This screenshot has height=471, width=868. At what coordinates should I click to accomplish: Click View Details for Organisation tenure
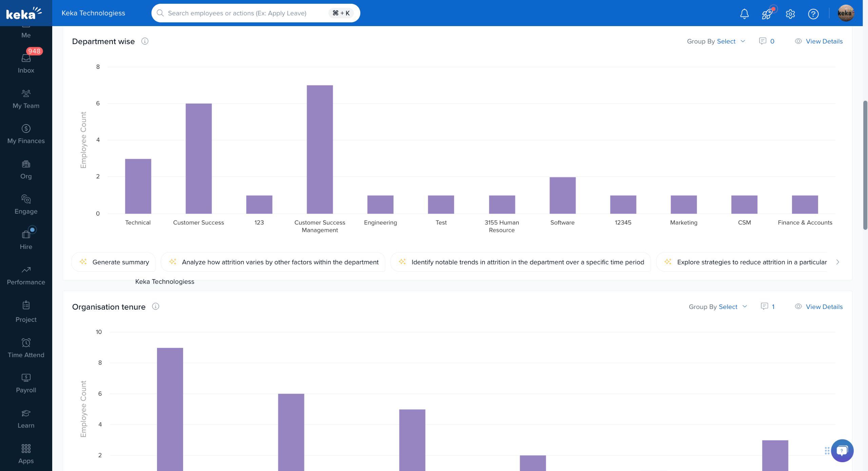pos(819,307)
